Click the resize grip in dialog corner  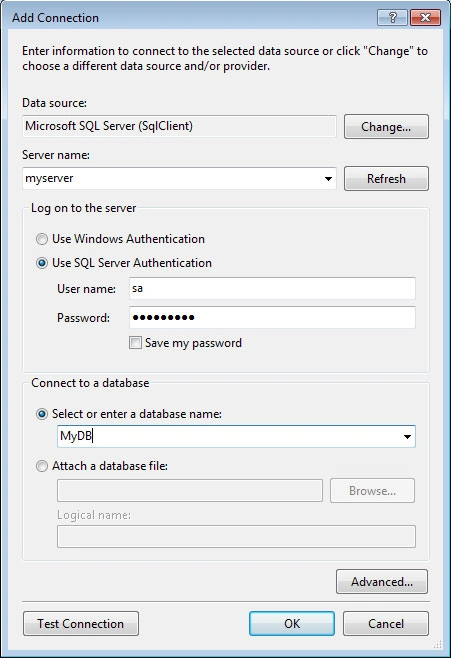pos(438,645)
